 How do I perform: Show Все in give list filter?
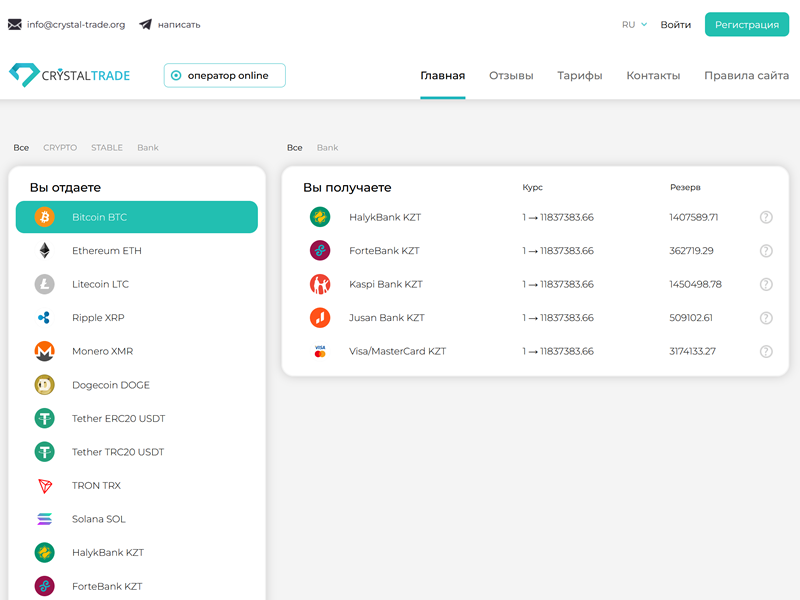(21, 147)
